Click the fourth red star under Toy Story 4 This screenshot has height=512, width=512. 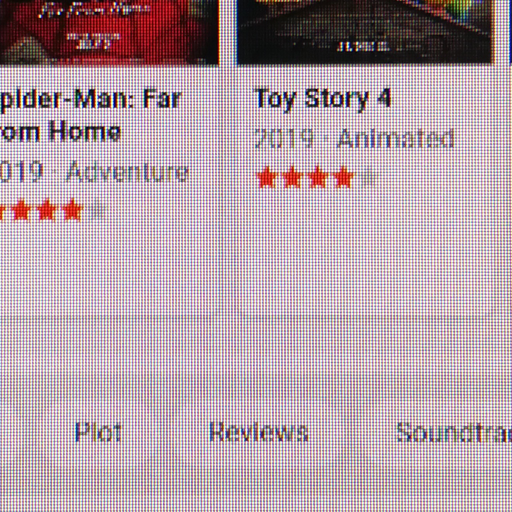tap(343, 178)
